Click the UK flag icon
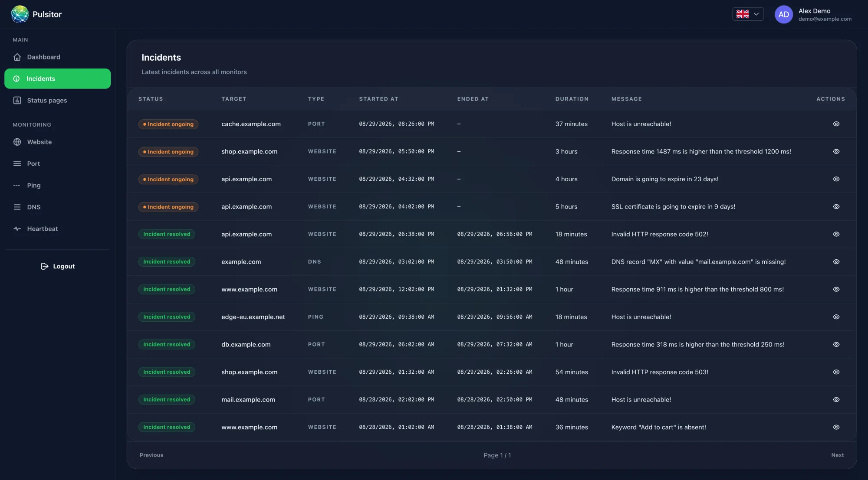The width and height of the screenshot is (868, 480). pos(743,14)
